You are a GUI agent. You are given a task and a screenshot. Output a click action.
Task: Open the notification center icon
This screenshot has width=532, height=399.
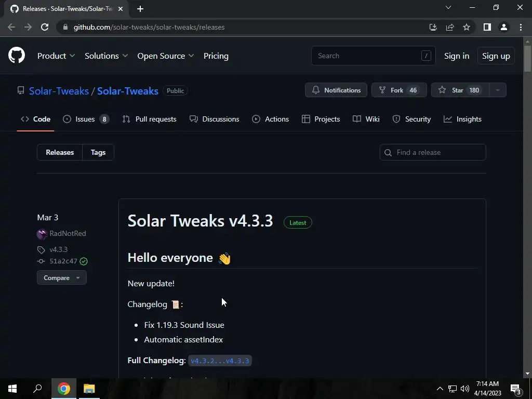pyautogui.click(x=516, y=389)
